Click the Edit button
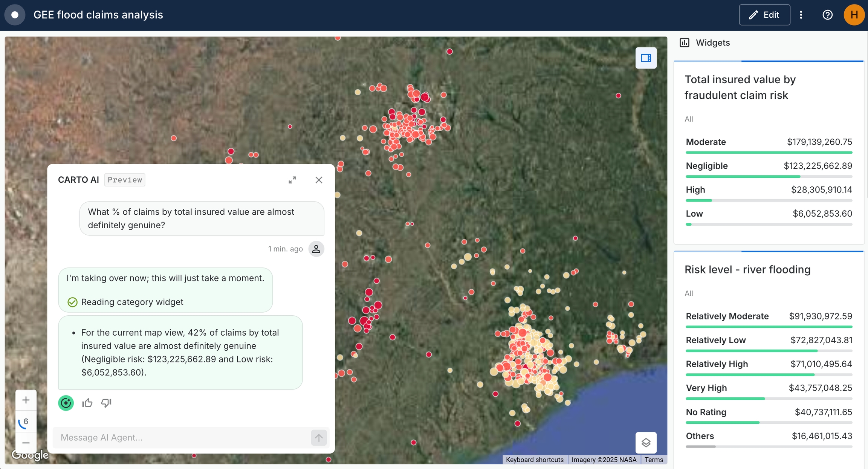The width and height of the screenshot is (868, 469). pyautogui.click(x=764, y=15)
